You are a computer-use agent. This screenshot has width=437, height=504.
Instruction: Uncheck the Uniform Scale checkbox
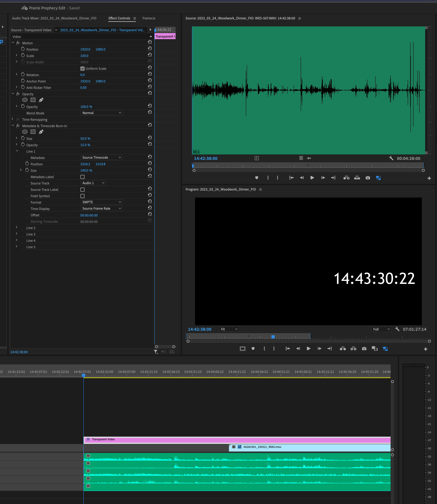(x=82, y=69)
